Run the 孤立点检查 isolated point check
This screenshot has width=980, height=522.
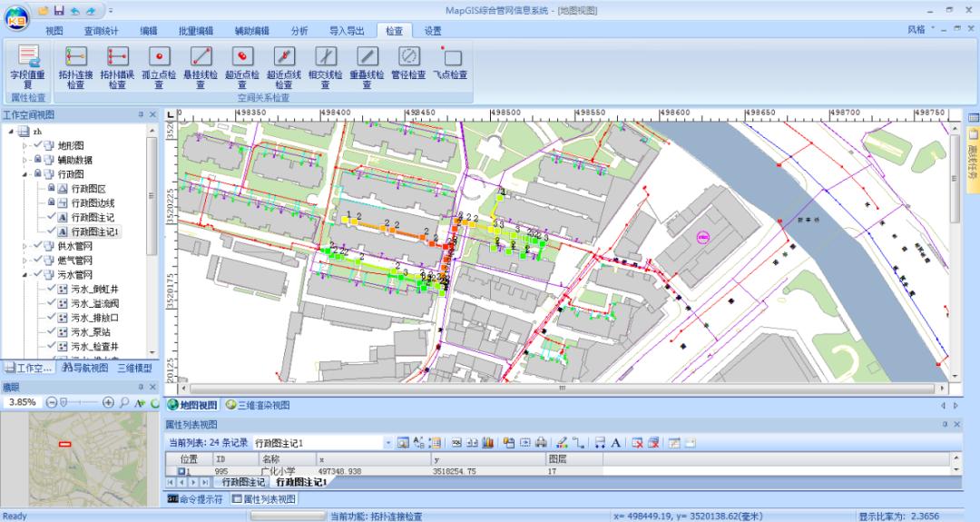coord(159,66)
